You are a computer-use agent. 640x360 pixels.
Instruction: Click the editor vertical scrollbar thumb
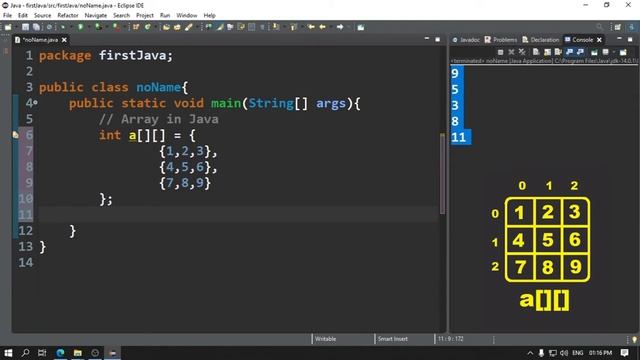(442, 173)
